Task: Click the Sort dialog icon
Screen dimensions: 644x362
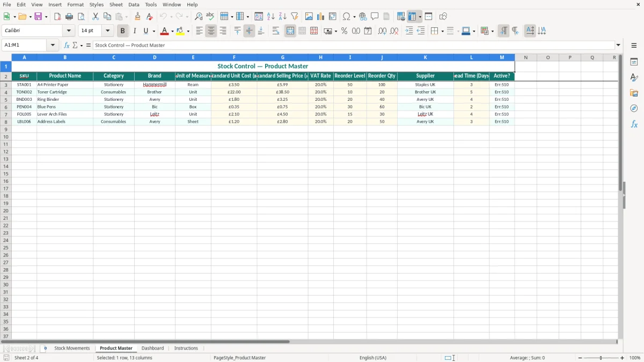Action: click(x=259, y=17)
